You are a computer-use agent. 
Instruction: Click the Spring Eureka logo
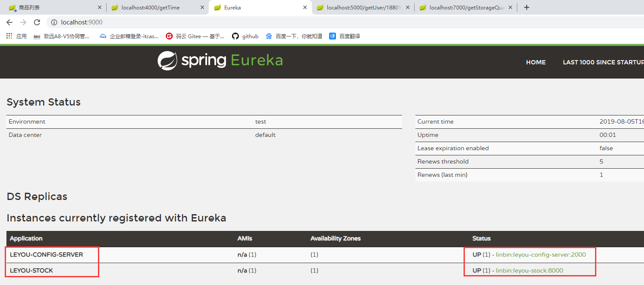click(220, 61)
